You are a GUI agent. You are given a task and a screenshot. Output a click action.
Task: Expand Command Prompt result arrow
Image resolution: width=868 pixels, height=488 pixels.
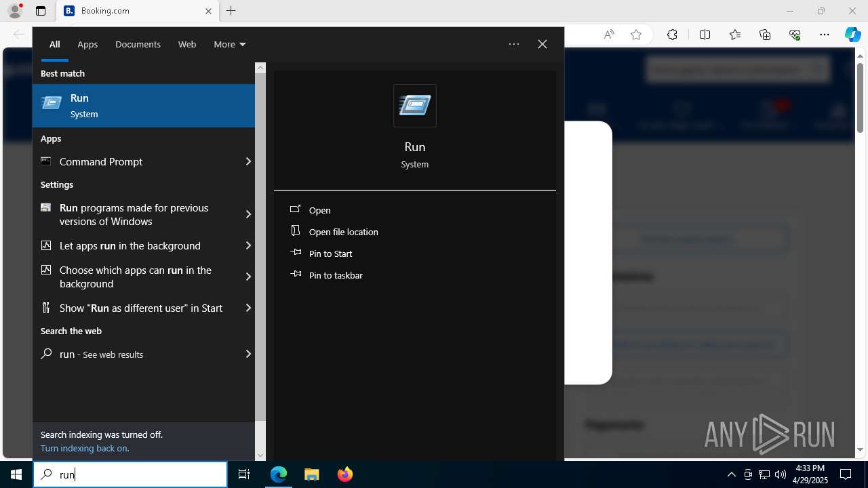click(x=248, y=161)
